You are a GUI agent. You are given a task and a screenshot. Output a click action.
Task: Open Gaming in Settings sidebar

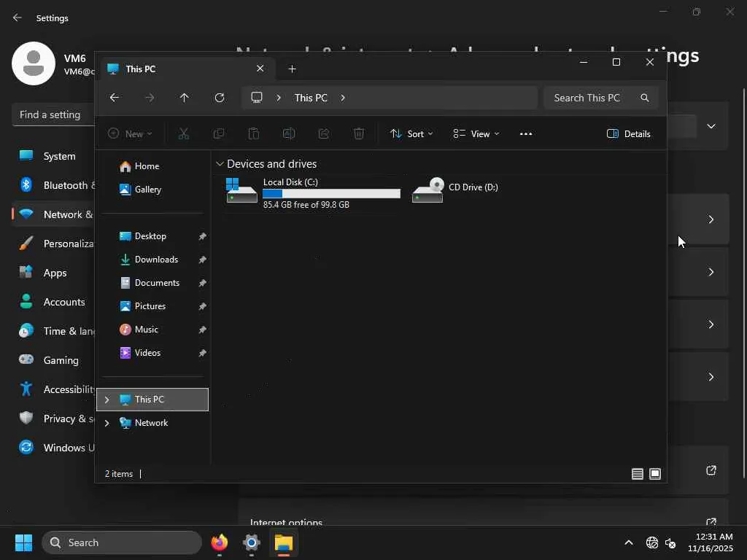pos(53,360)
